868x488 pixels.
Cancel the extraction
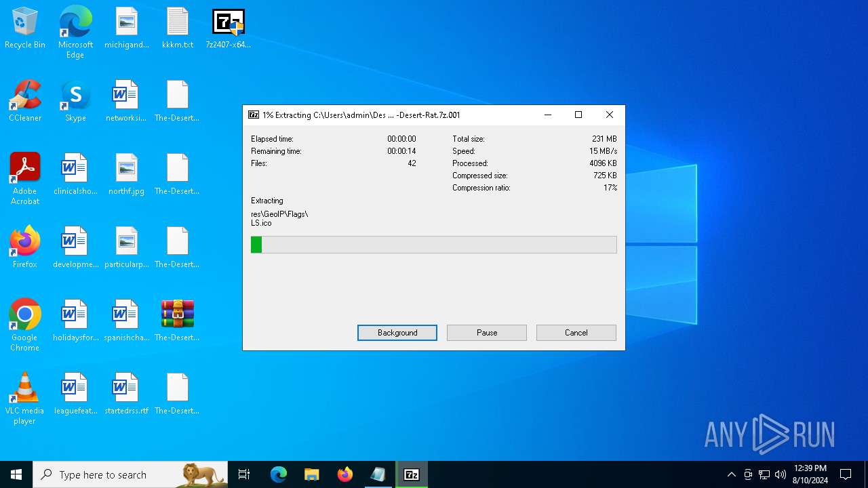(x=576, y=333)
